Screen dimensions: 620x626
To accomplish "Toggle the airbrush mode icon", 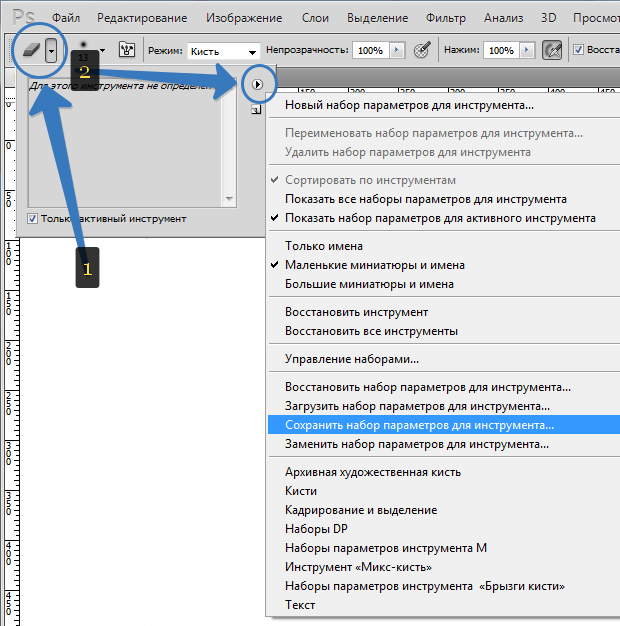I will (552, 50).
